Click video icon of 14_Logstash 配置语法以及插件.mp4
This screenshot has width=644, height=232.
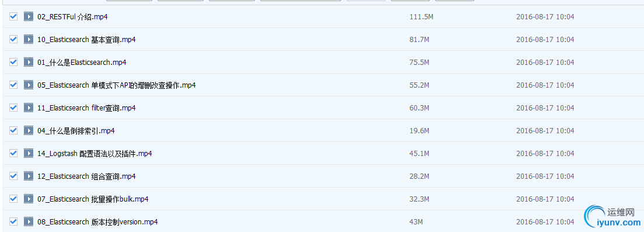pyautogui.click(x=29, y=154)
